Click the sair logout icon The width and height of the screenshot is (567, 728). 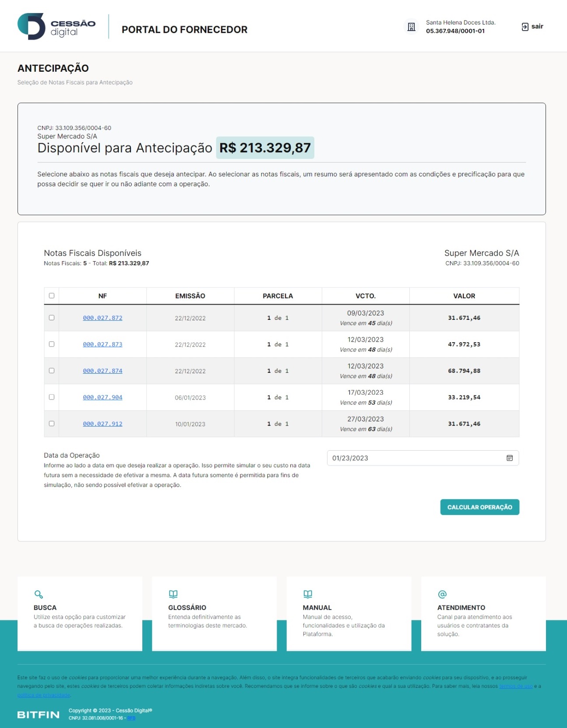pyautogui.click(x=525, y=27)
